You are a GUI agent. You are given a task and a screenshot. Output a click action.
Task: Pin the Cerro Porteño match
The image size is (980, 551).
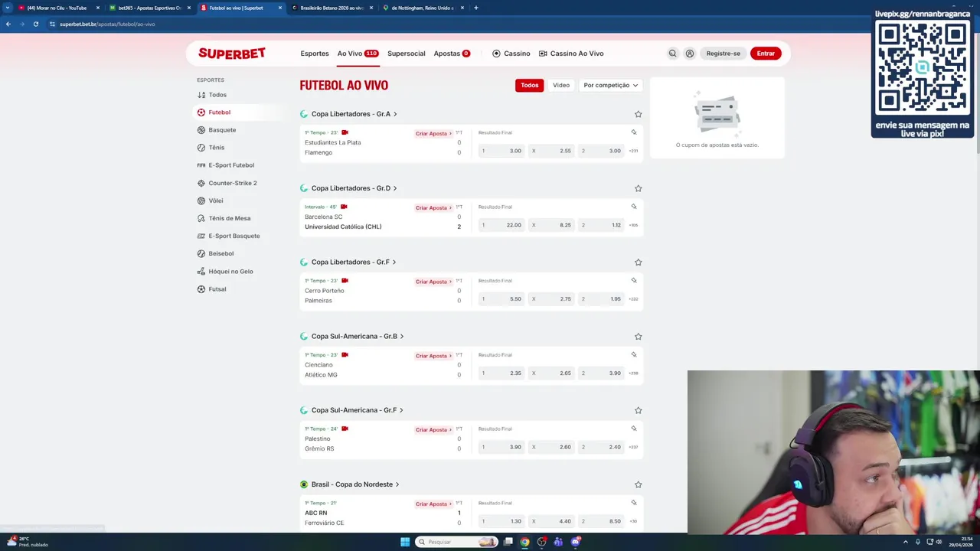pos(634,281)
